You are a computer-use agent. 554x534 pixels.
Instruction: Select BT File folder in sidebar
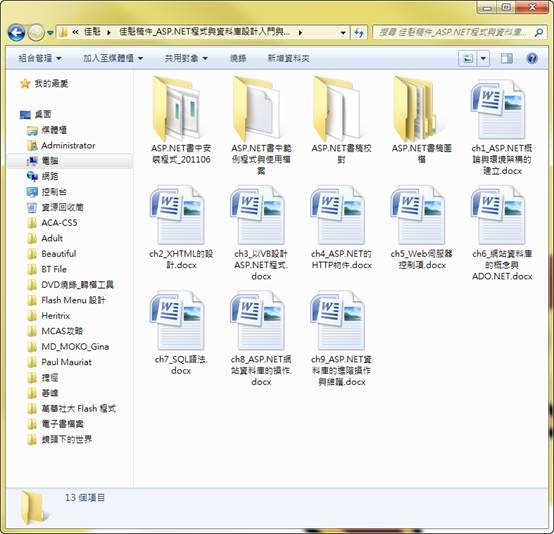tap(47, 269)
